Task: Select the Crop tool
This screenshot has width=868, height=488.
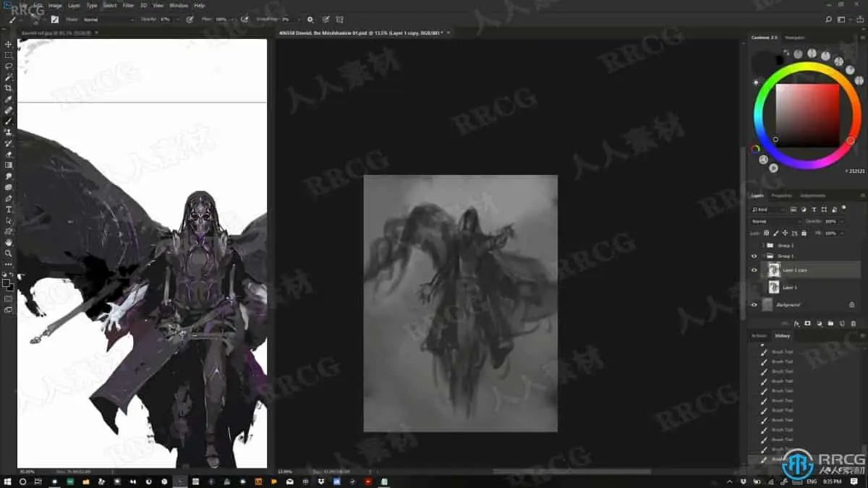Action: point(9,87)
